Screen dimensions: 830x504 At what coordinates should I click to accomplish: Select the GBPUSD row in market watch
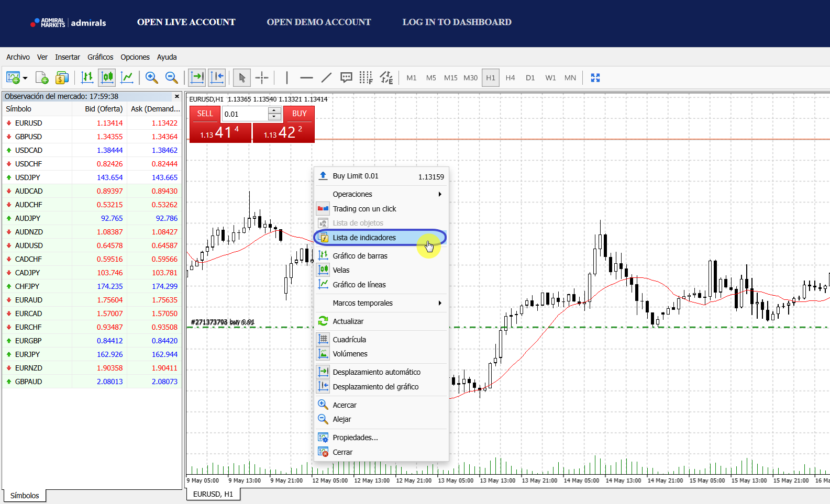[x=92, y=137]
